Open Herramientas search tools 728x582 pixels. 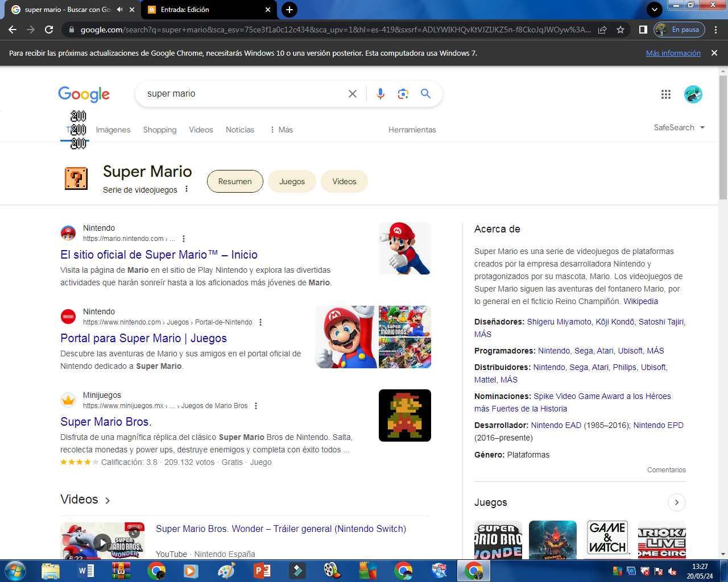coord(412,130)
